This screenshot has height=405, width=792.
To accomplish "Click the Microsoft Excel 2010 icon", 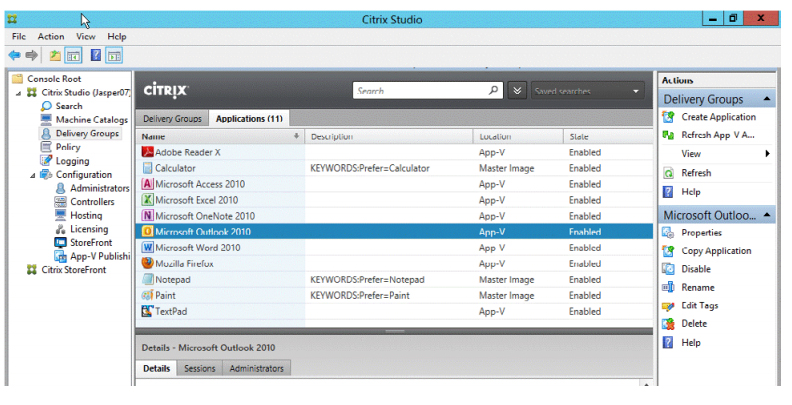I will click(147, 199).
